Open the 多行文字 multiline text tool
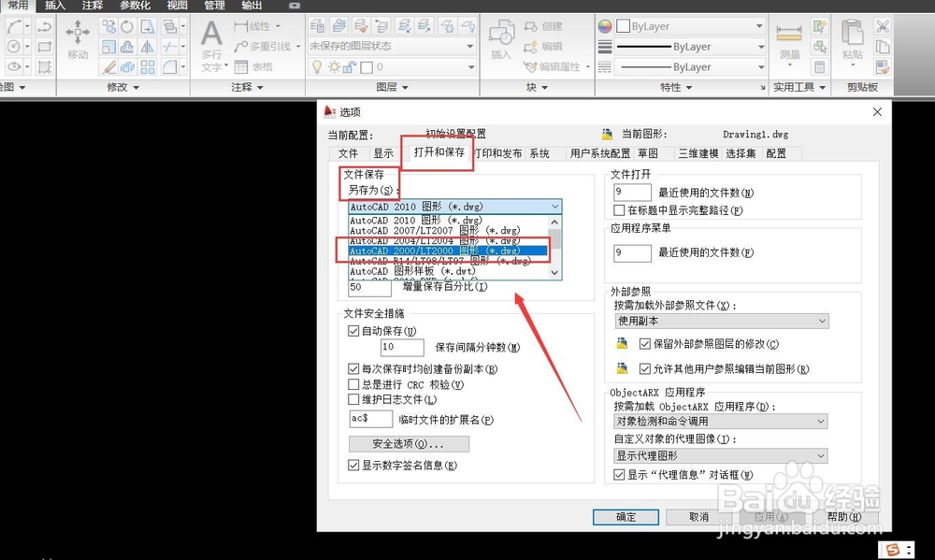Screen dimensions: 935x560 [211, 45]
